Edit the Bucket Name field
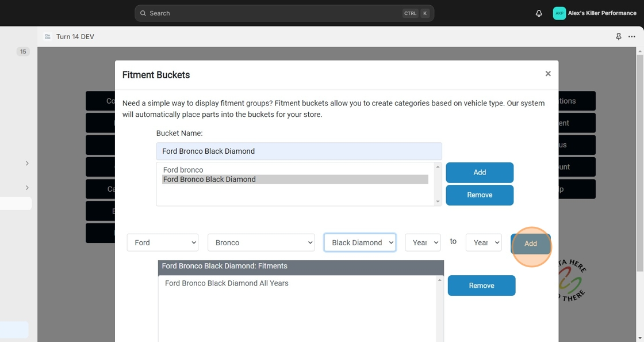The width and height of the screenshot is (644, 342). pos(299,151)
